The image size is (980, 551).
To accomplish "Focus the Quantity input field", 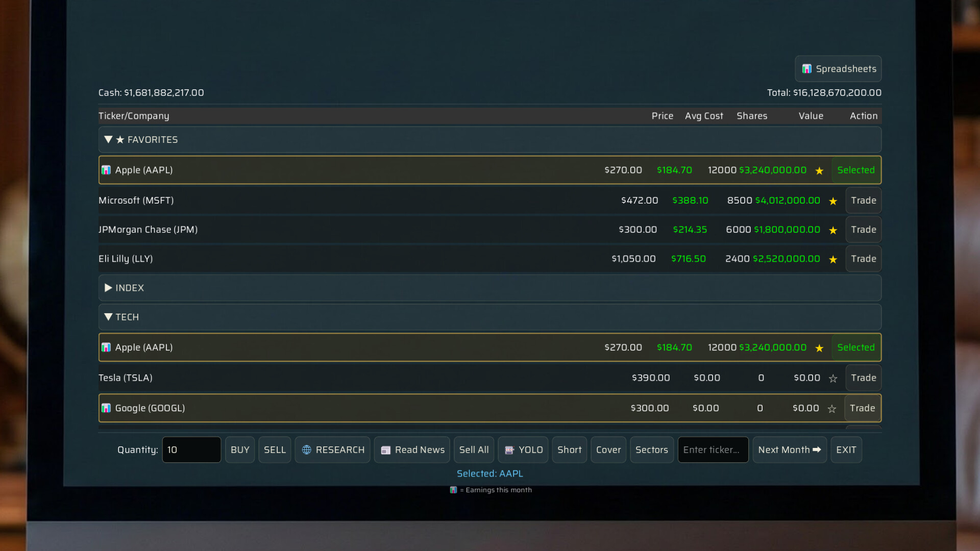I will (x=191, y=449).
